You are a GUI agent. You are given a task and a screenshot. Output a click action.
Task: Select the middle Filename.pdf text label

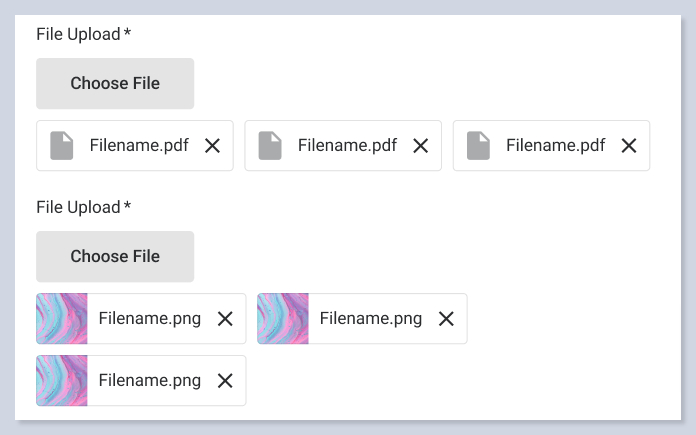point(347,146)
